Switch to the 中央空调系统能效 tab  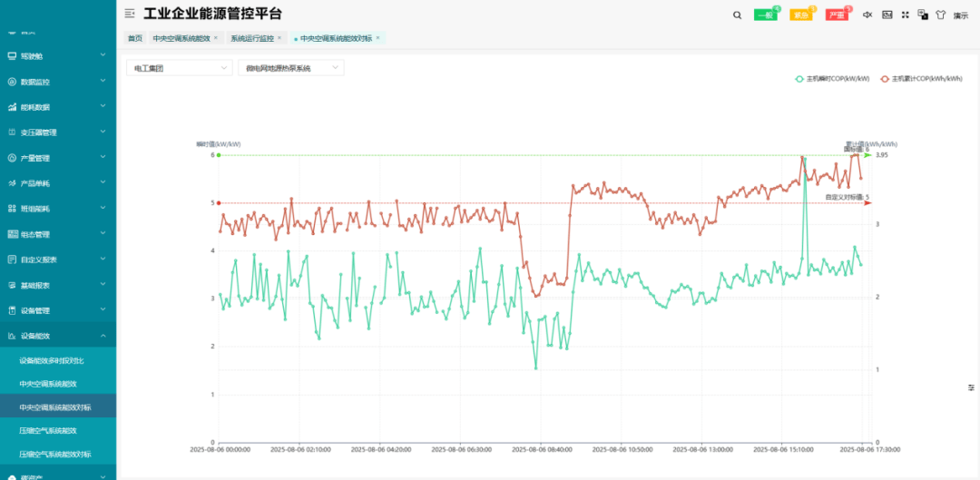(181, 38)
